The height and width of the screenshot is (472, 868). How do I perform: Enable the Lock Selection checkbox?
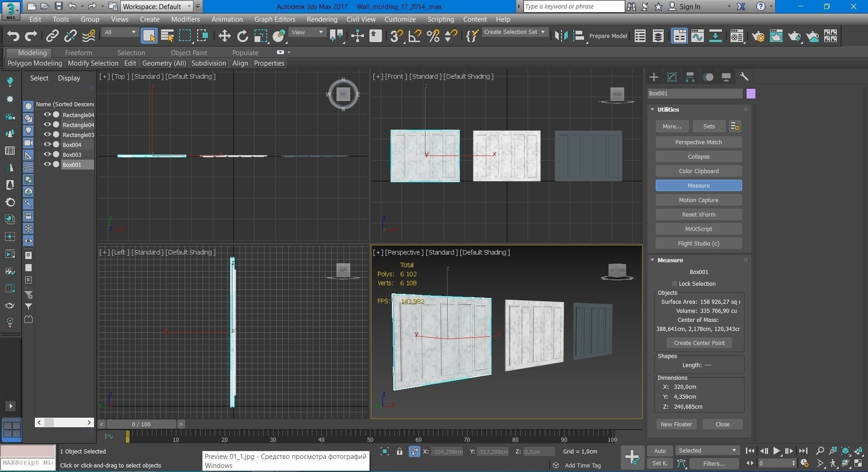[x=674, y=284]
